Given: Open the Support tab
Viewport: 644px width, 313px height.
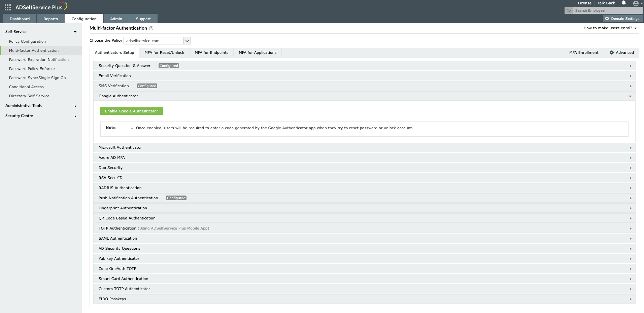Looking at the screenshot, I should pyautogui.click(x=143, y=19).
